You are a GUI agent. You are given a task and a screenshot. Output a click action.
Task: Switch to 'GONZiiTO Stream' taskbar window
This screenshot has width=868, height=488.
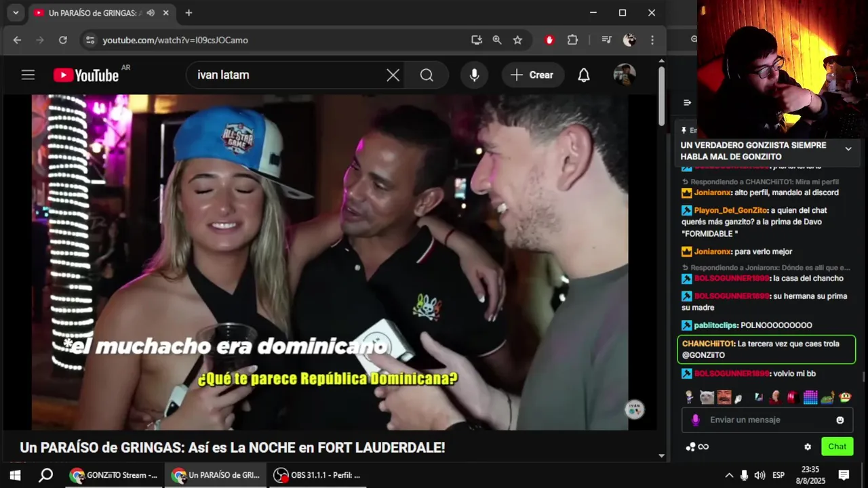[113, 475]
